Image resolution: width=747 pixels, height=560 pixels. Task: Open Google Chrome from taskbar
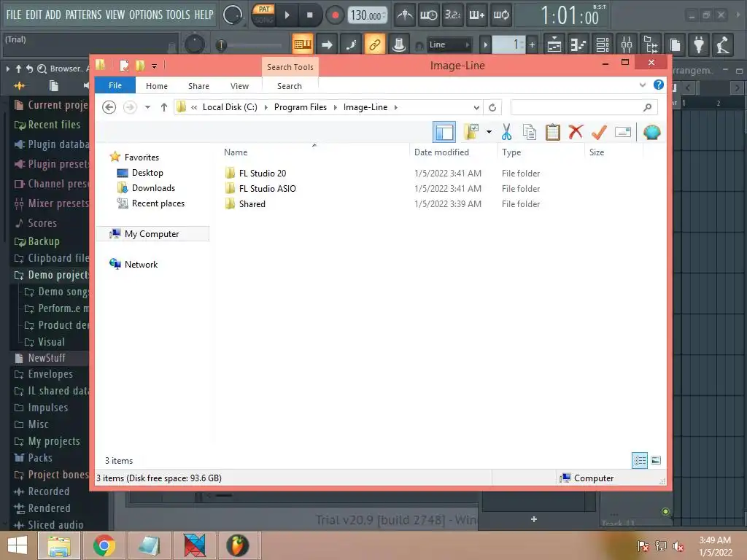[104, 545]
